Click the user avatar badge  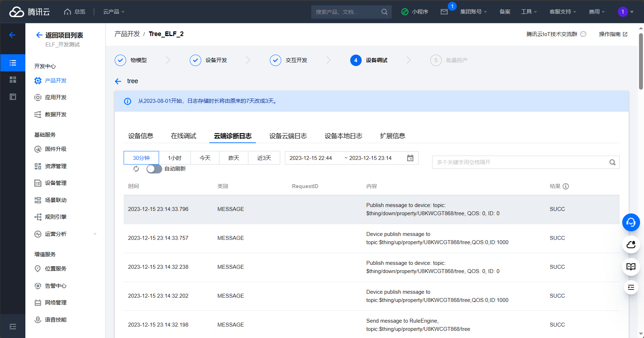click(x=623, y=12)
